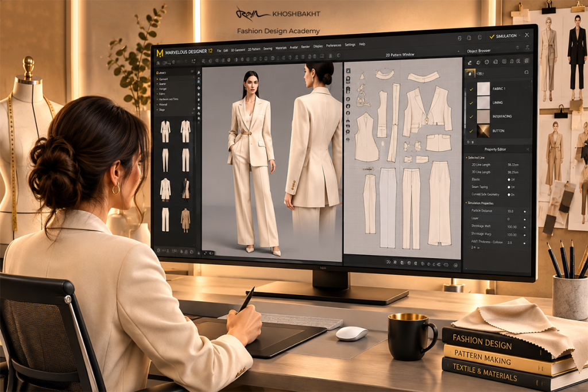Uncheck the LINING checkmark
Screen dimensions: 588x392
point(471,103)
